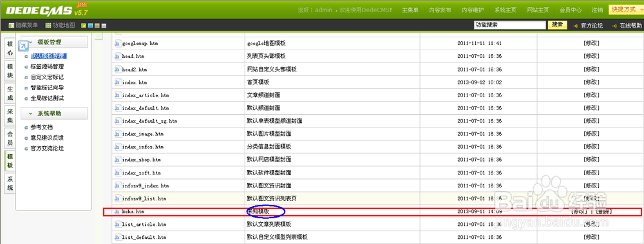
Task: Switch to the 生成 sidebar tab
Action: [10, 93]
